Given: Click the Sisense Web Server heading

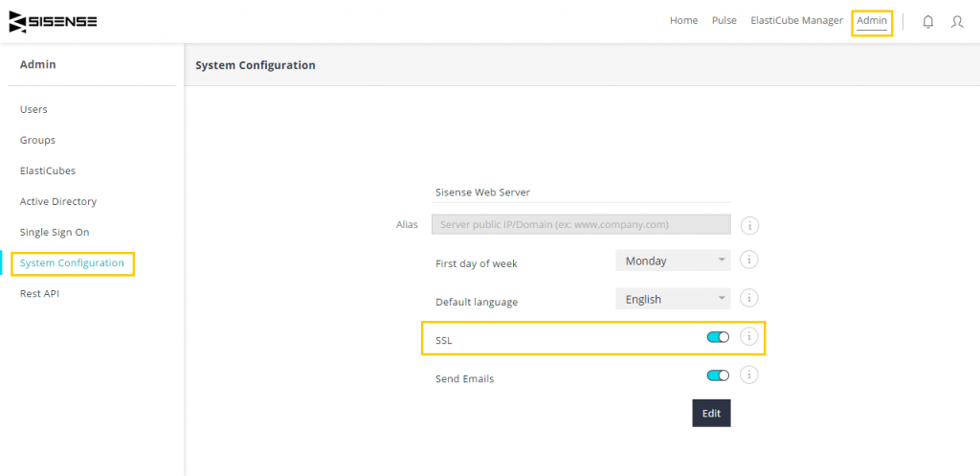Looking at the screenshot, I should tap(482, 193).
